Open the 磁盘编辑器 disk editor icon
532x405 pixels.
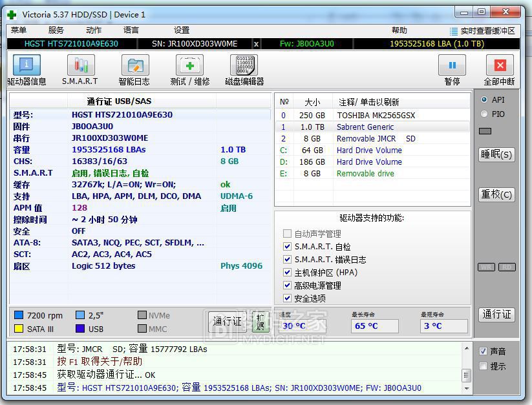click(244, 65)
